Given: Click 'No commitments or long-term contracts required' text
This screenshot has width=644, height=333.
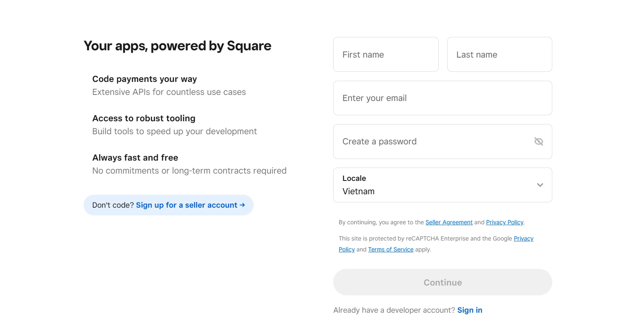Looking at the screenshot, I should (189, 171).
